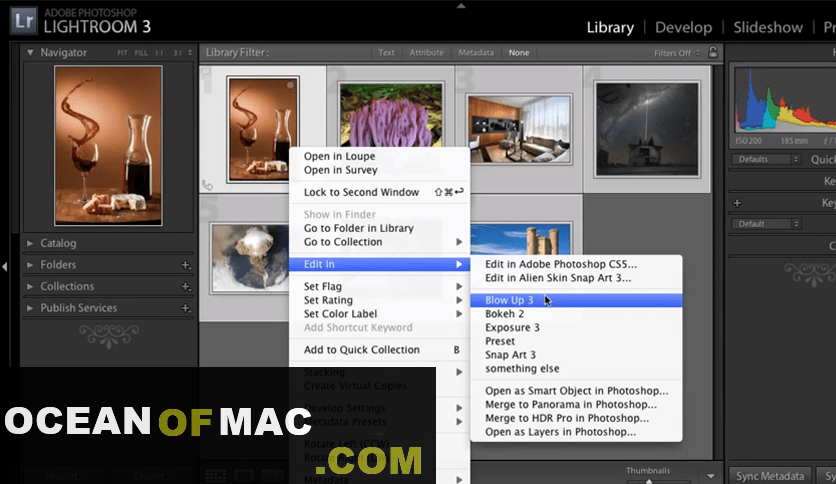Screen dimensions: 836x484
Task: Choose Edit in Adobe Photoshop CS5
Action: (576, 264)
